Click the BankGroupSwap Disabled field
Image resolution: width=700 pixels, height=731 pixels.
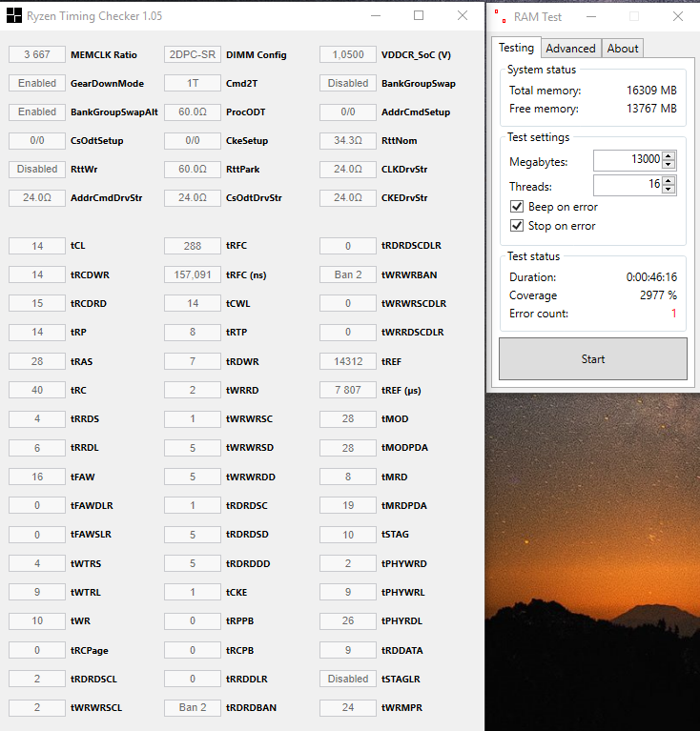click(x=348, y=83)
